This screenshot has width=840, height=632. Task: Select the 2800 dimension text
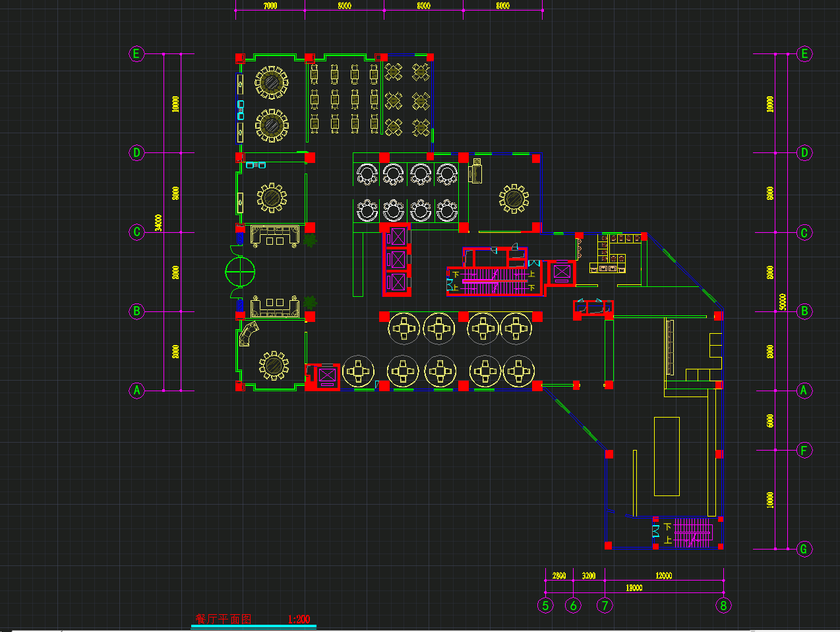559,576
